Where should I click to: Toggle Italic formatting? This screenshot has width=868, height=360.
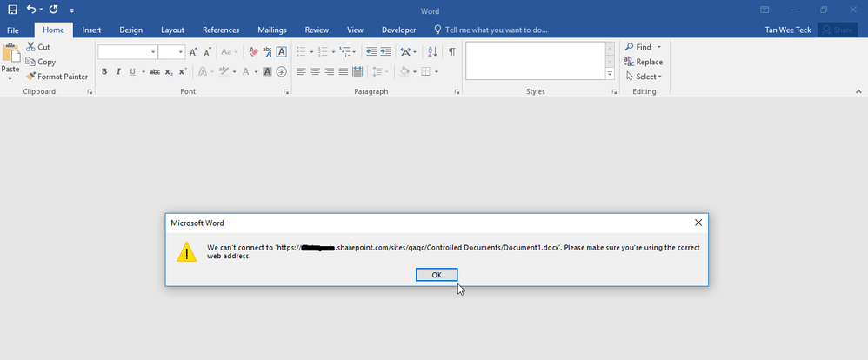pyautogui.click(x=118, y=71)
